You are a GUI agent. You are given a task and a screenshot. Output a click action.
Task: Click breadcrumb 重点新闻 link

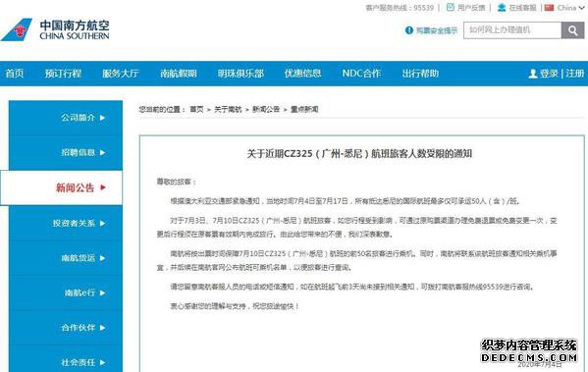click(304, 109)
